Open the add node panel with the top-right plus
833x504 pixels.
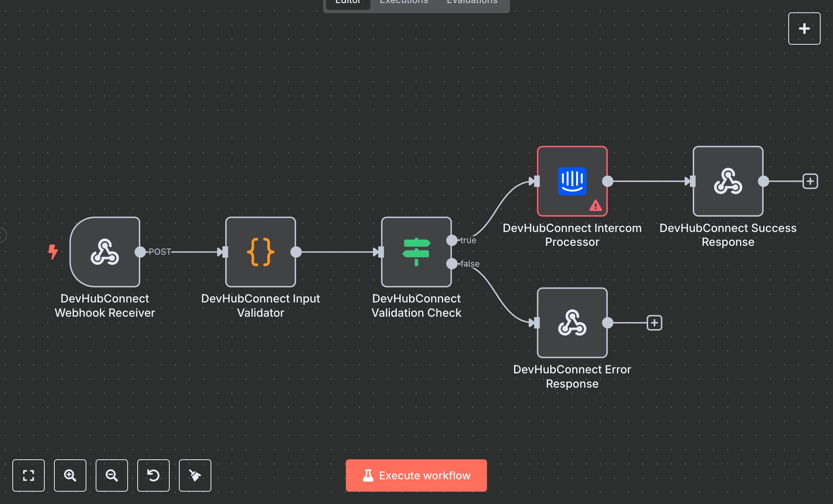pos(804,28)
